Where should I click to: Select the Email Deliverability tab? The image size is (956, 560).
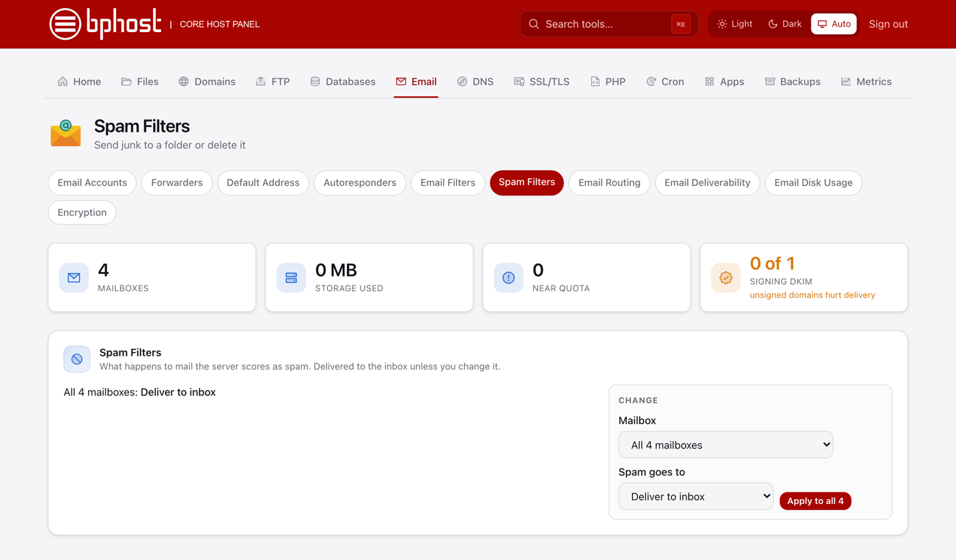(x=707, y=182)
